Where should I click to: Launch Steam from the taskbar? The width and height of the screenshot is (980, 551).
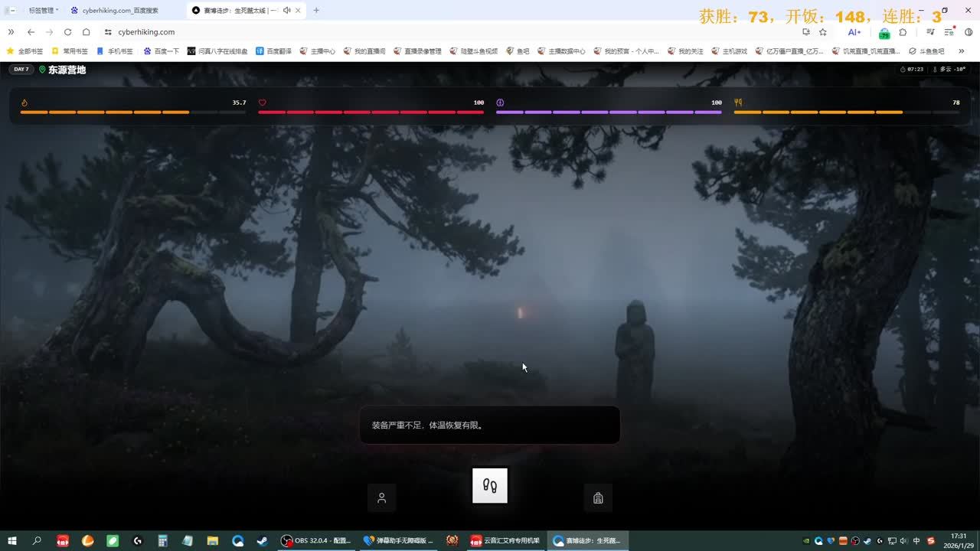coord(262,540)
